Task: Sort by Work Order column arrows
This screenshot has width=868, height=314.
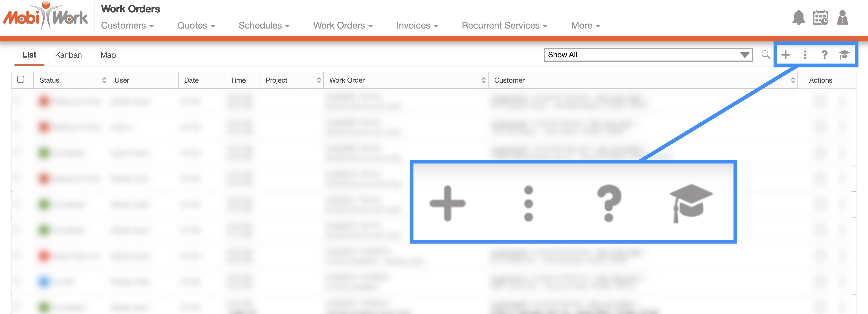Action: point(483,80)
